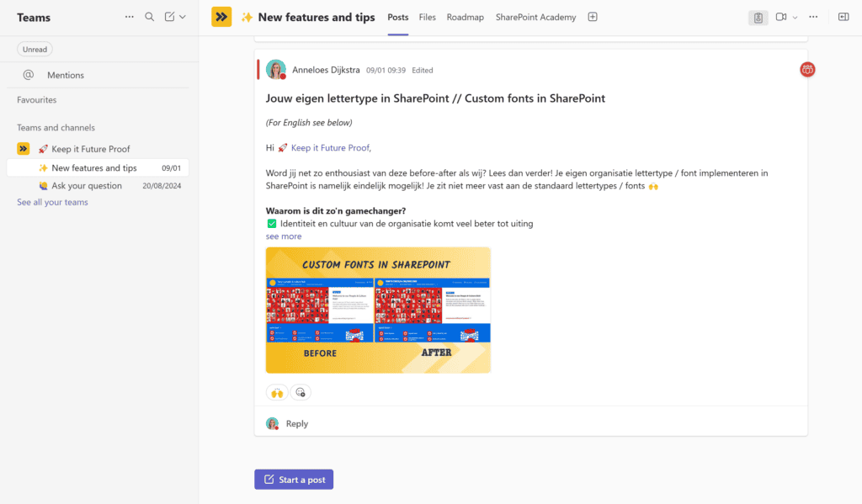This screenshot has height=504, width=862.
Task: Click the post title about custom fonts
Action: (435, 98)
